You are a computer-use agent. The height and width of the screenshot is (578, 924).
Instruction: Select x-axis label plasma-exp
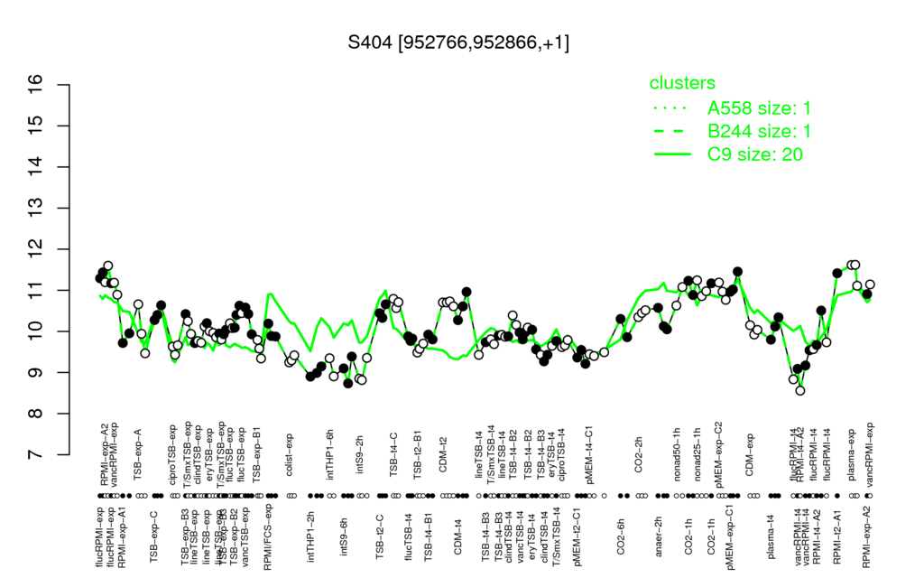click(x=851, y=455)
